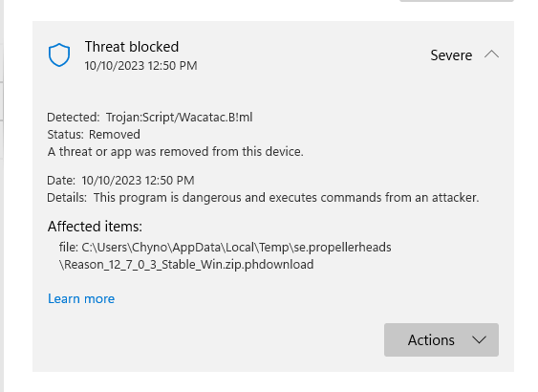This screenshot has height=392, width=538.
Task: Select the Threat blocked heading
Action: (132, 47)
